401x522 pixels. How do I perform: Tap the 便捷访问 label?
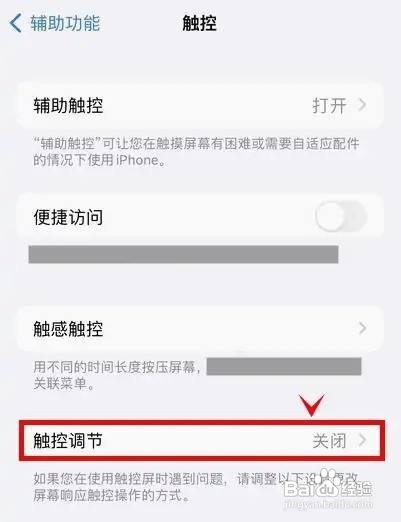tap(68, 217)
